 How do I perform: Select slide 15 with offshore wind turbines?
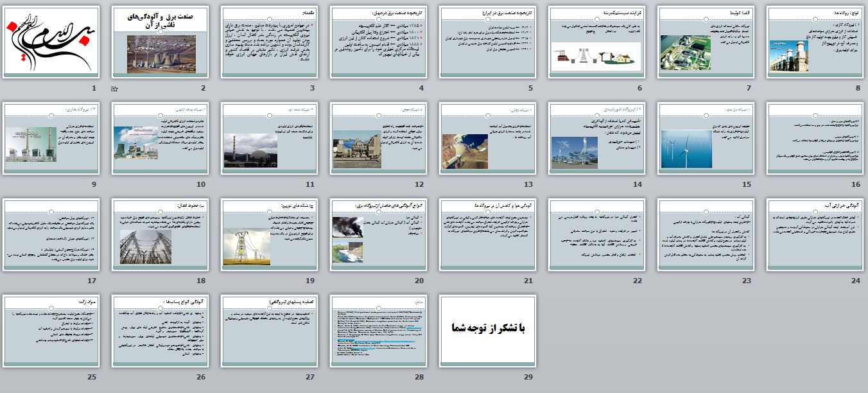(706, 139)
